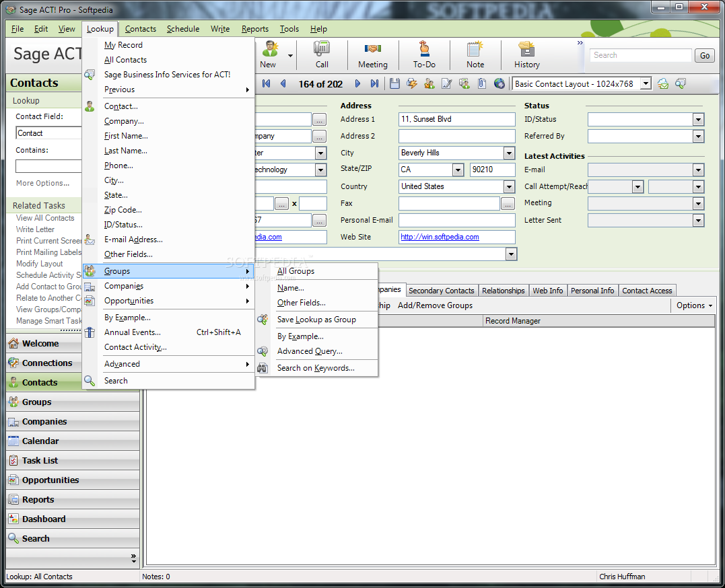Click the To-Do finger icon
Viewport: 725px width, 588px height.
coord(424,49)
